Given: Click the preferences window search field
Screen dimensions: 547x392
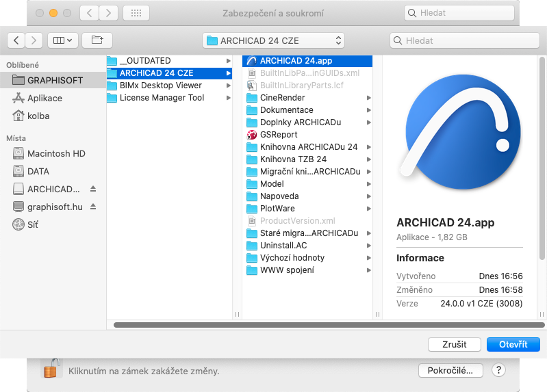Looking at the screenshot, I should point(459,13).
